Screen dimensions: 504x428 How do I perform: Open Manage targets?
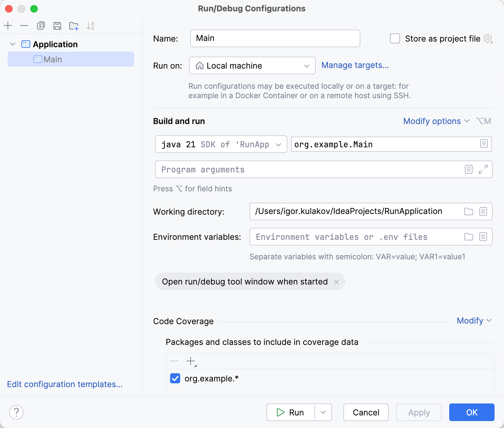pos(355,65)
